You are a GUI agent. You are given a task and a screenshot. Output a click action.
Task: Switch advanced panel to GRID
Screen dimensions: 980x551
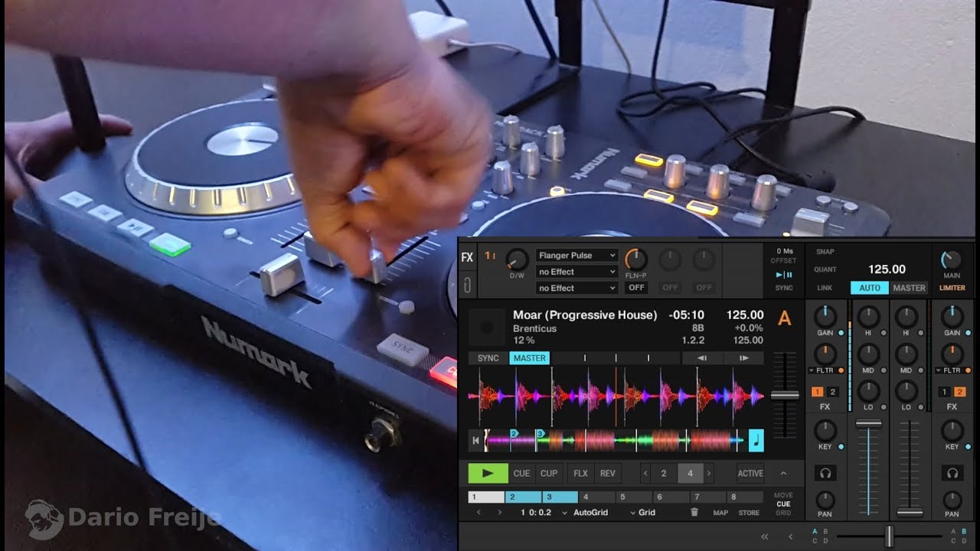783,513
